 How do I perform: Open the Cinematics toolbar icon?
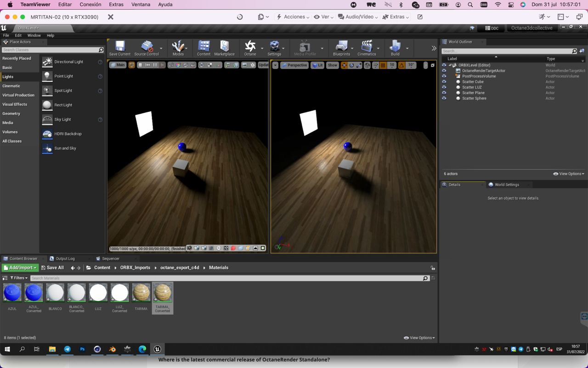tap(367, 48)
